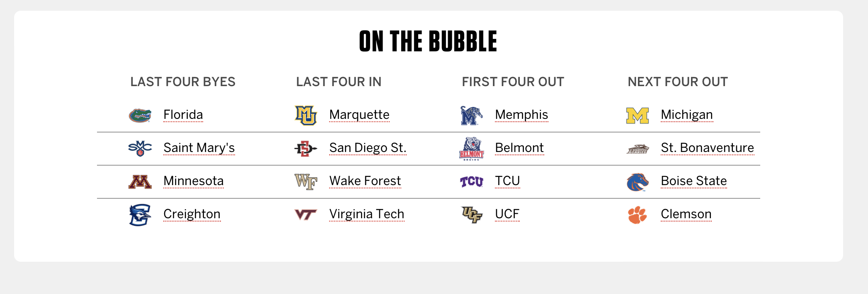The image size is (868, 294).
Task: Select the Minnesota team link
Action: coord(194,181)
